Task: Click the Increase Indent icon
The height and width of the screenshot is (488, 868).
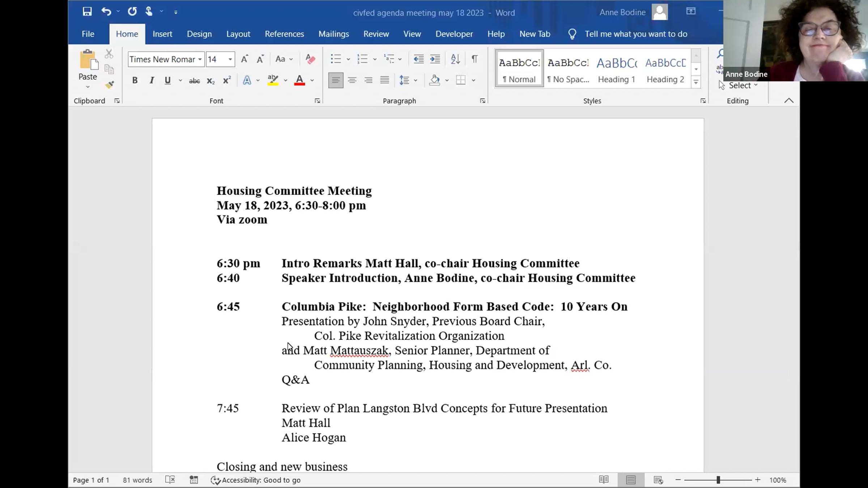Action: pos(435,59)
